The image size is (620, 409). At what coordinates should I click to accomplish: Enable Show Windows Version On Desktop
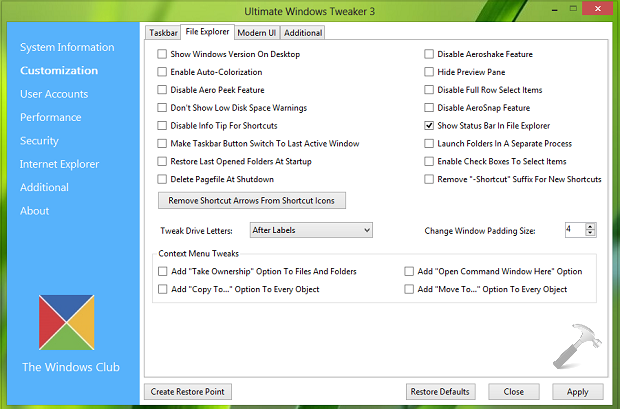click(162, 54)
